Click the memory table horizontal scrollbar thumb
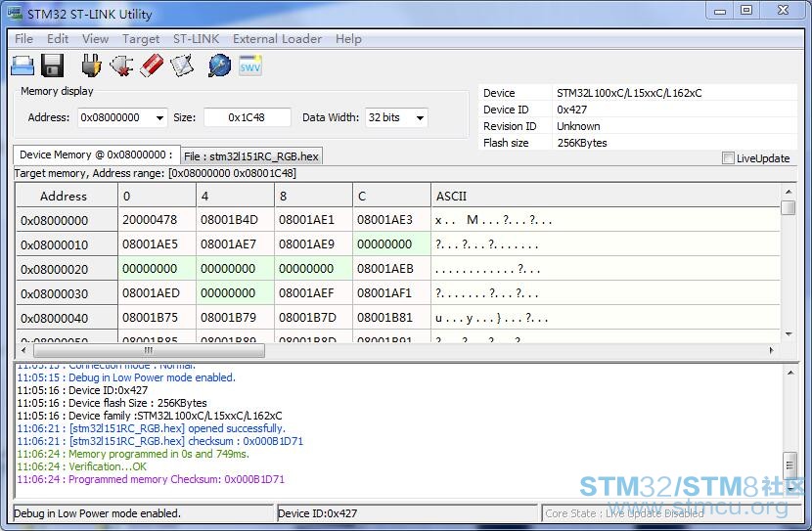812x531 pixels. pos(149,350)
